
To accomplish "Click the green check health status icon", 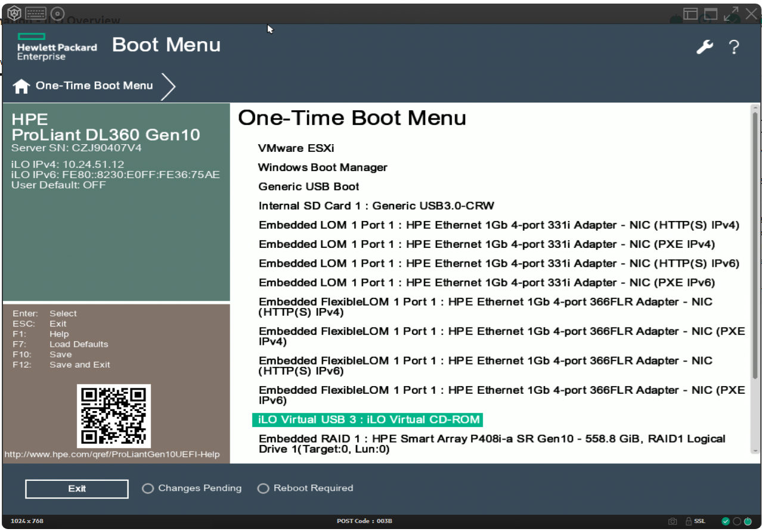I will (726, 521).
